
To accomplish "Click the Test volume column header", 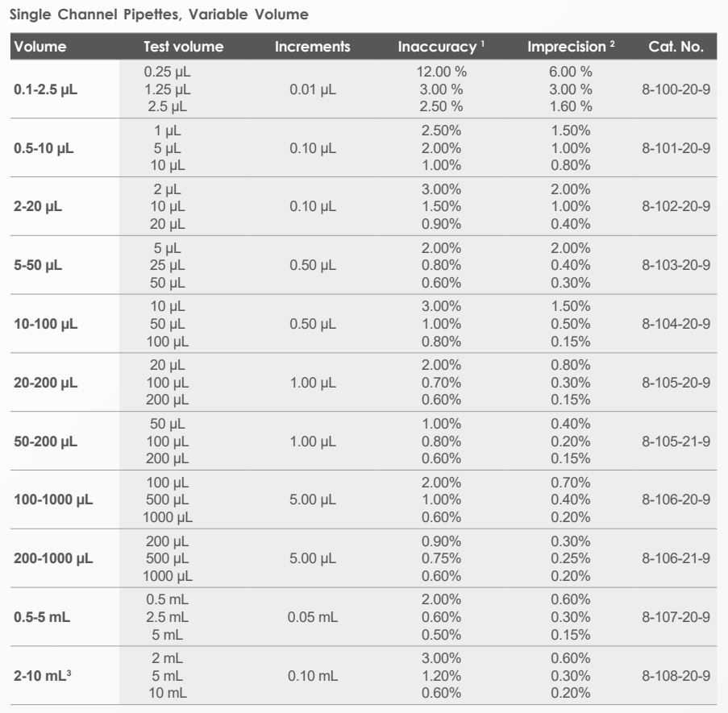I will 183,47.
